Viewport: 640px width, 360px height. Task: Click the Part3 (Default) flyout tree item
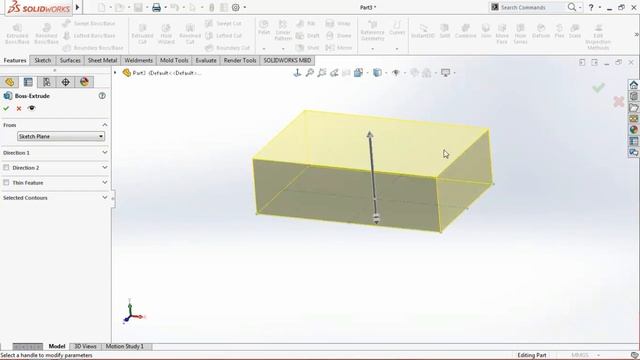[x=162, y=73]
